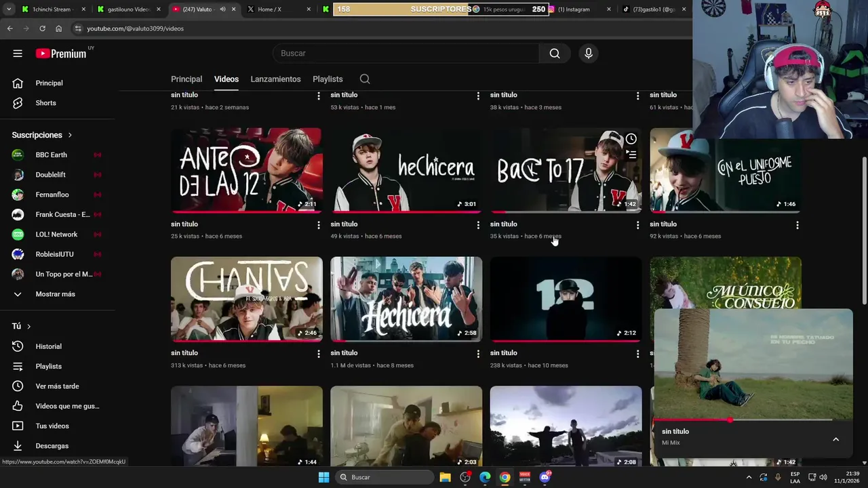
Task: Expand Suscripciones section chevron
Action: pos(70,136)
